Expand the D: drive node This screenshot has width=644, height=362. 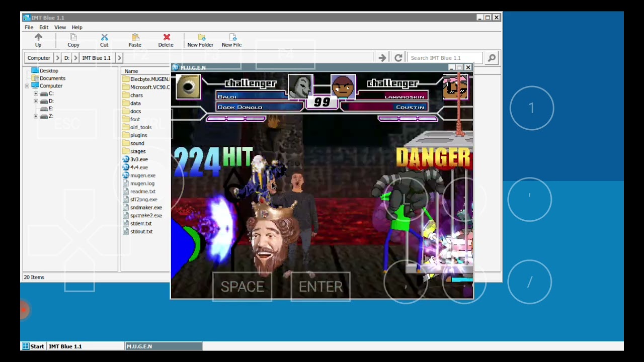click(x=36, y=101)
